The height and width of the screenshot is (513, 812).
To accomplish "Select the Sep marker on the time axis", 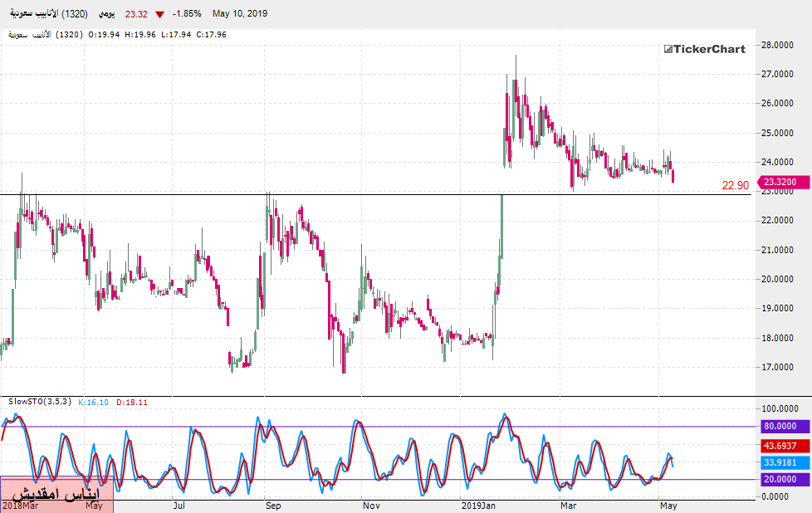I will (273, 505).
